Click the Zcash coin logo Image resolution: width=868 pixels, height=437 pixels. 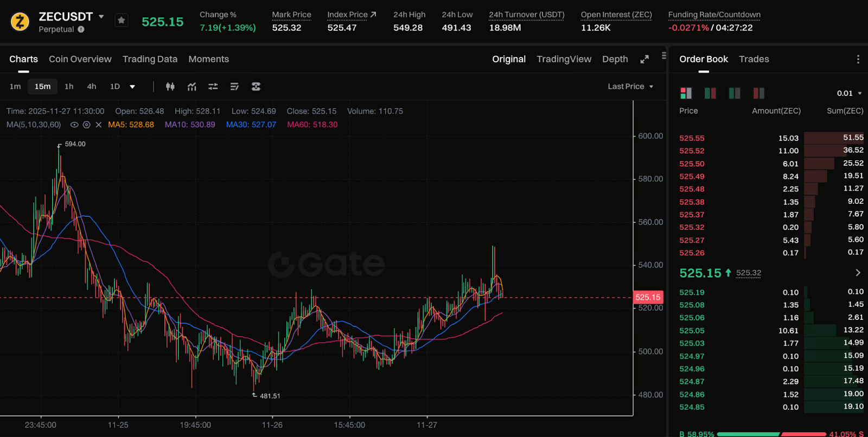(x=20, y=22)
